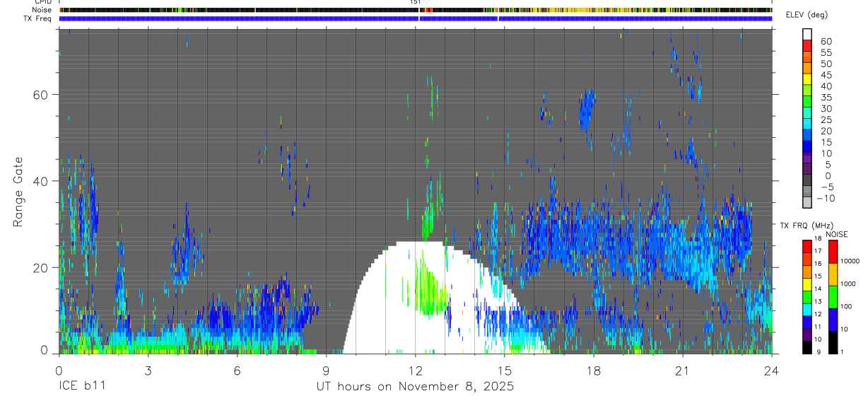Click the blue TX Freq strip above the plot
The image size is (868, 401).
(416, 18)
